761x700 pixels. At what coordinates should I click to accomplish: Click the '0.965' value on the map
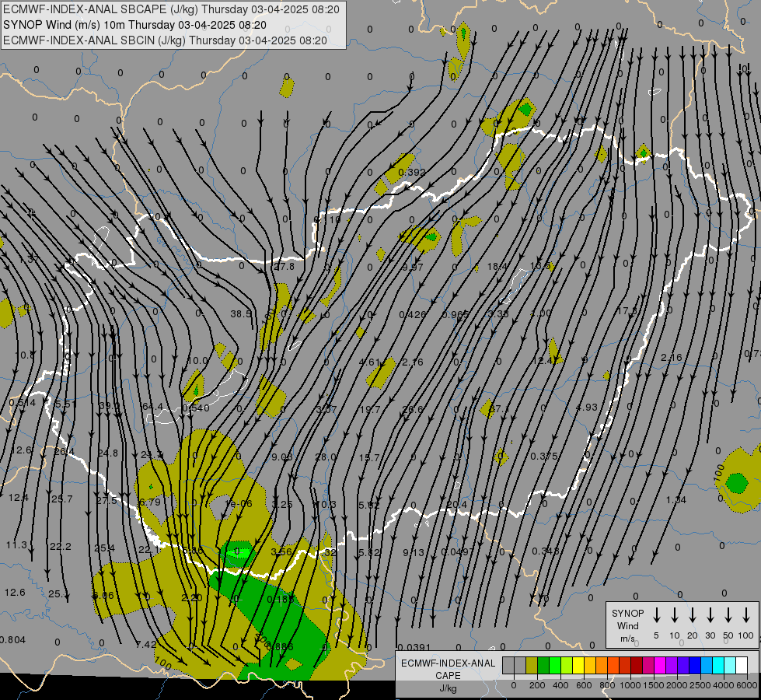pos(456,315)
